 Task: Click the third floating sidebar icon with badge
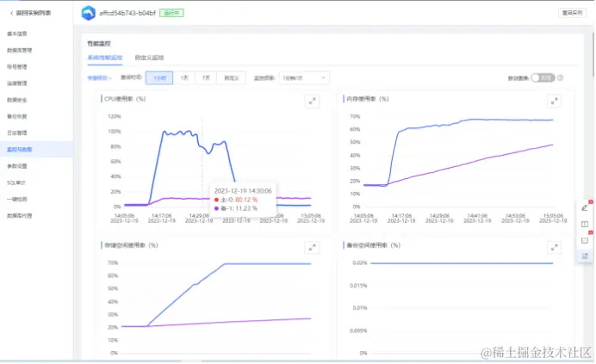pyautogui.click(x=585, y=240)
